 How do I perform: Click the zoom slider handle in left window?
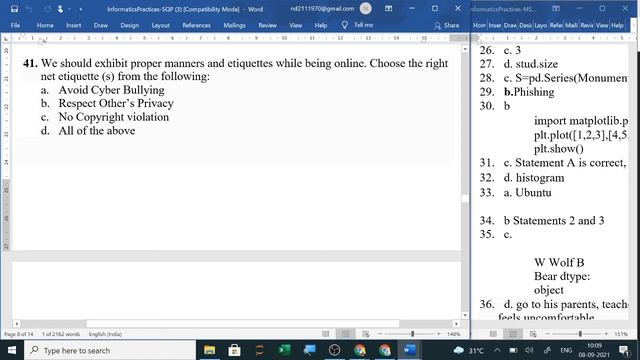pyautogui.click(x=413, y=334)
